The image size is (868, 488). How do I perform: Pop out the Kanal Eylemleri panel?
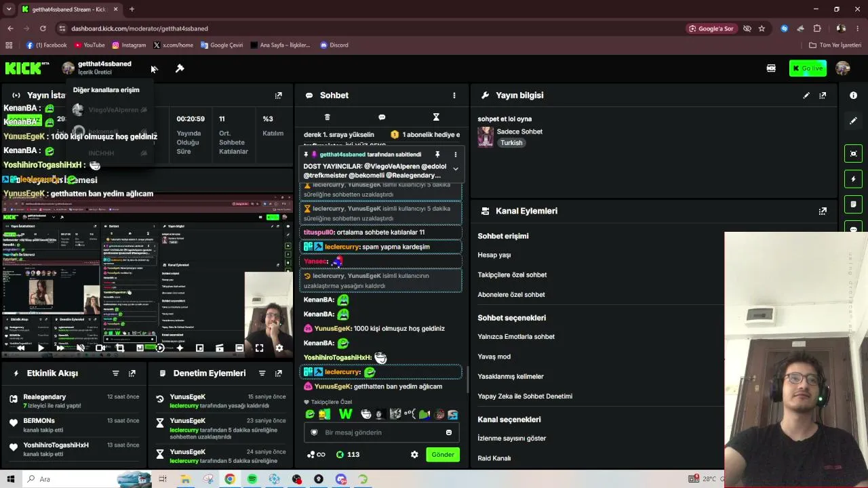coord(823,211)
